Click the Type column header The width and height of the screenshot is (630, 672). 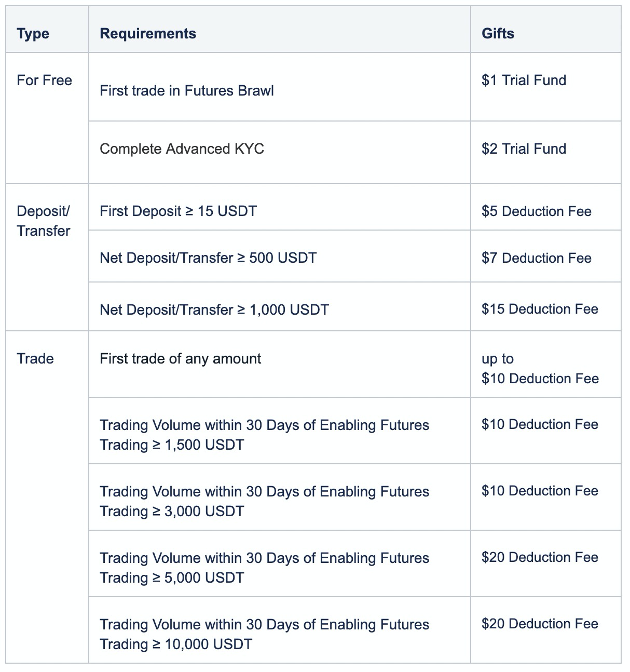point(33,34)
